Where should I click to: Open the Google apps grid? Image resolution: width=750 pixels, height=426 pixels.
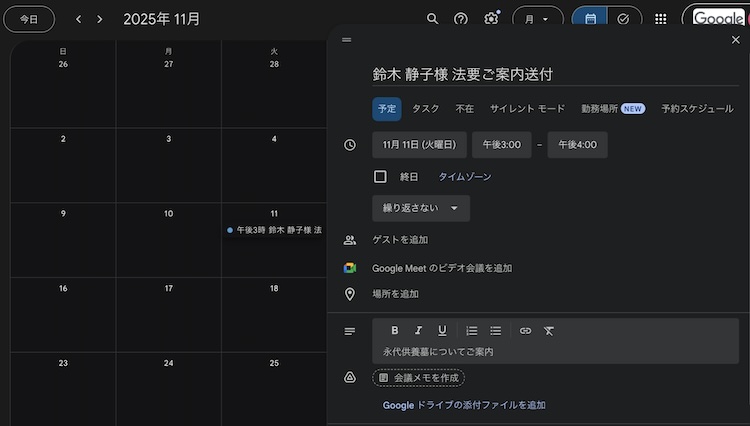[x=660, y=19]
